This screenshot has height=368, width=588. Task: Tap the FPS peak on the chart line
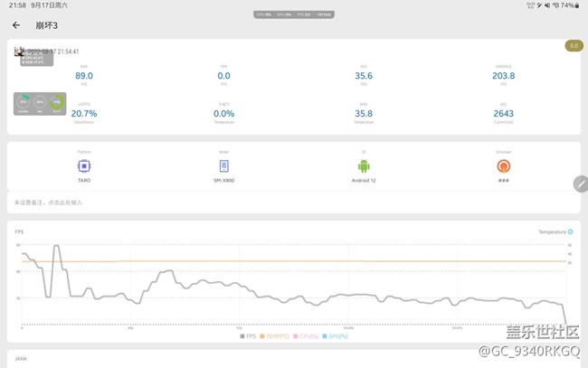pyautogui.click(x=56, y=246)
